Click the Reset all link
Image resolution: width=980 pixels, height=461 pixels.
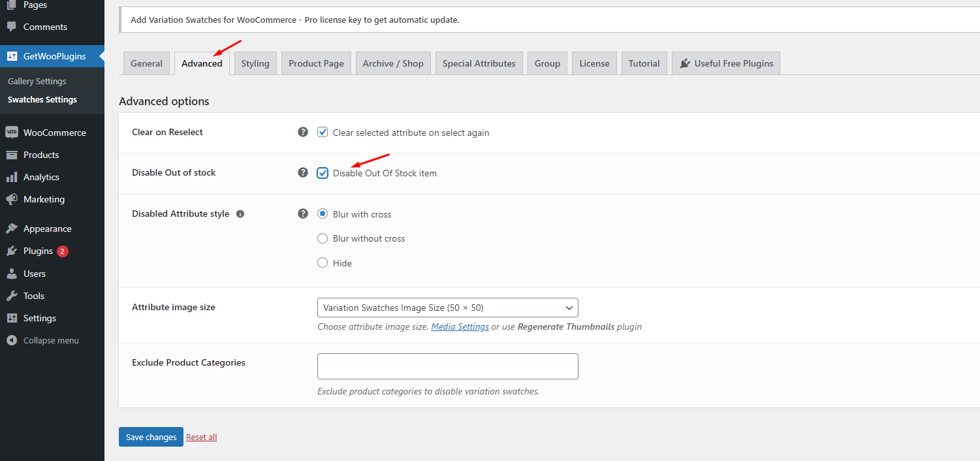coord(201,437)
